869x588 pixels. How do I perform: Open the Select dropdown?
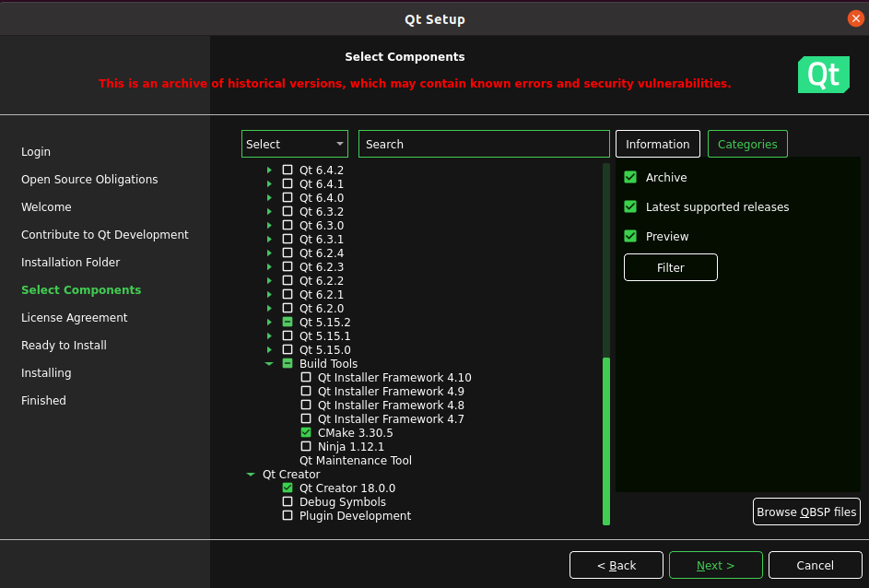pyautogui.click(x=295, y=144)
